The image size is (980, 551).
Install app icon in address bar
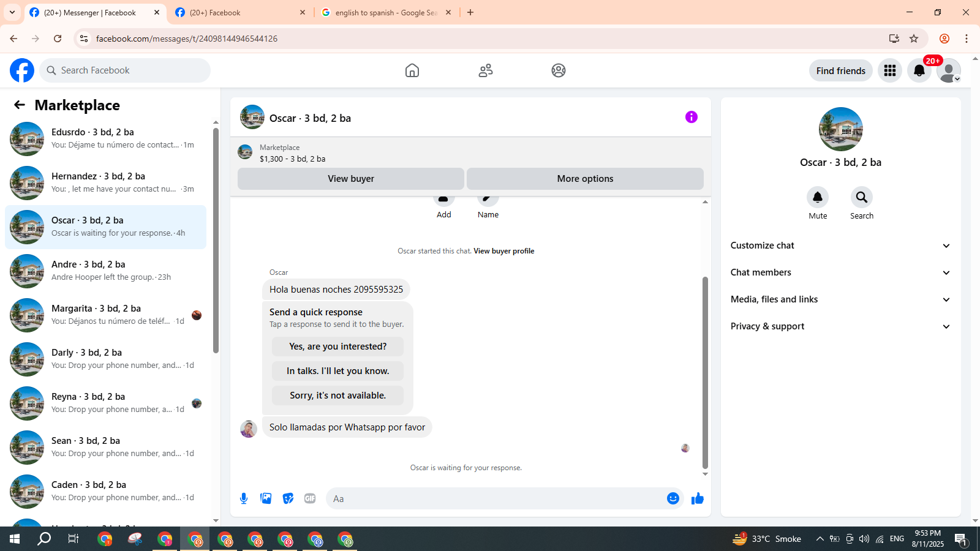(894, 39)
